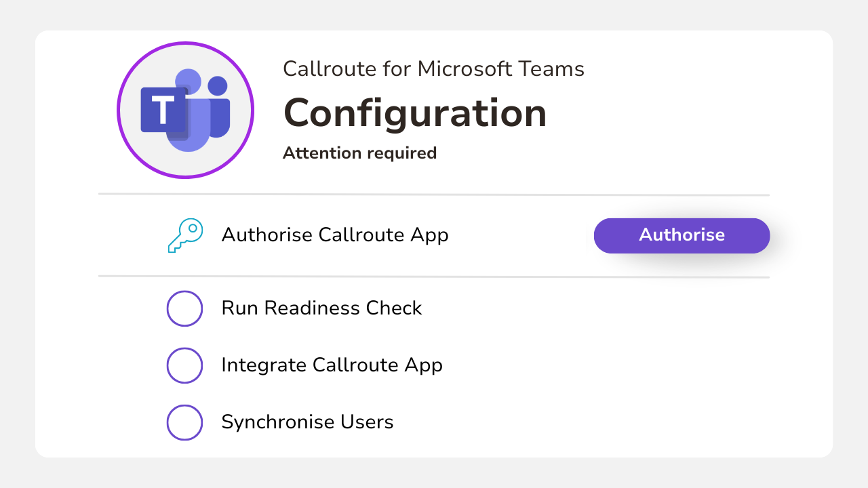
Task: Click the Run Readiness Check label
Action: tap(321, 308)
